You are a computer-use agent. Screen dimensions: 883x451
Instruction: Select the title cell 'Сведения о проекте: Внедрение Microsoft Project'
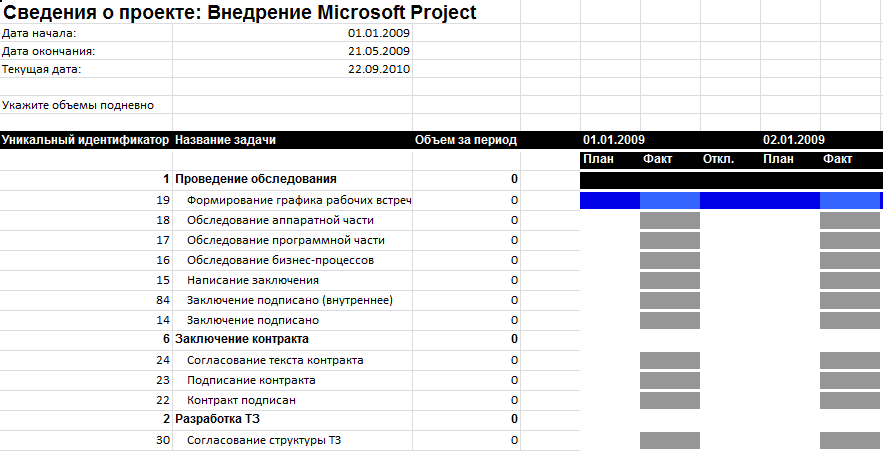pos(240,12)
